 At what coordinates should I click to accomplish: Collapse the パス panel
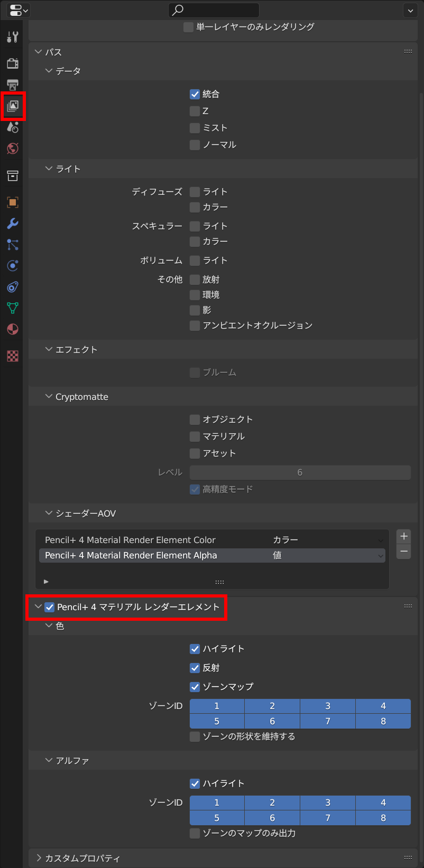coord(38,52)
